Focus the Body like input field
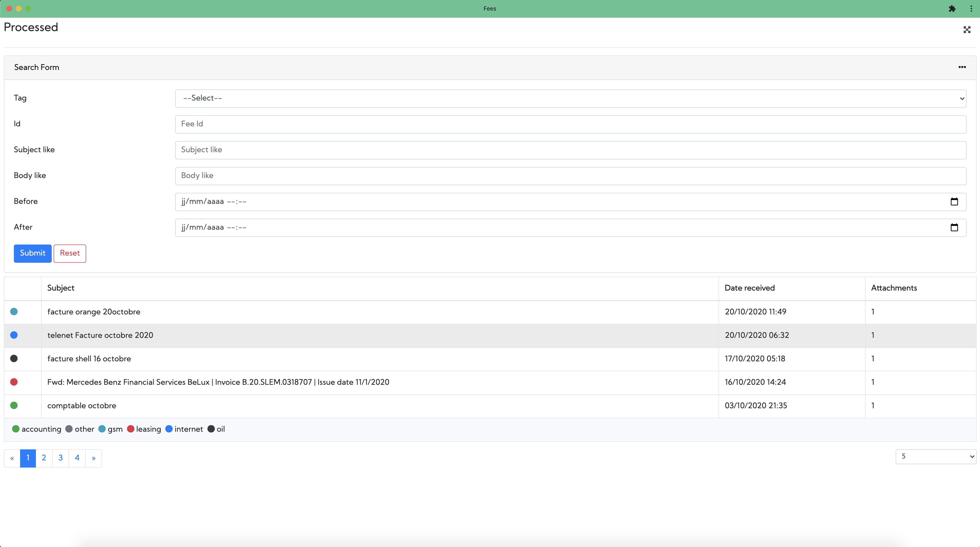980x547 pixels. click(x=571, y=176)
